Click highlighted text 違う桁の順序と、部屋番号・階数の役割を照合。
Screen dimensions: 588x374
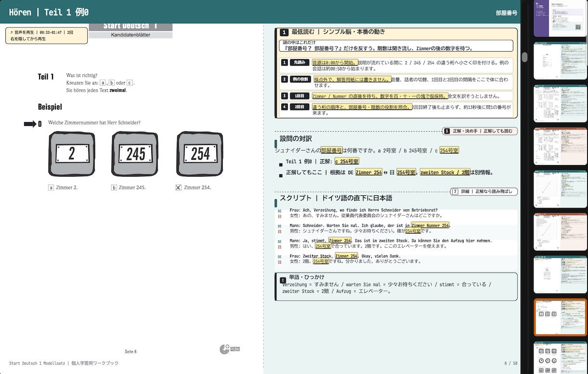click(362, 107)
